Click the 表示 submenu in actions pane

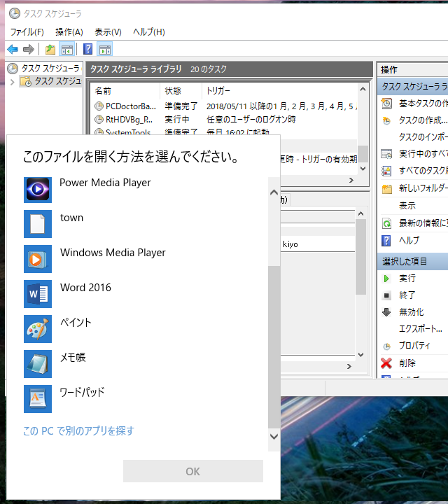[407, 206]
